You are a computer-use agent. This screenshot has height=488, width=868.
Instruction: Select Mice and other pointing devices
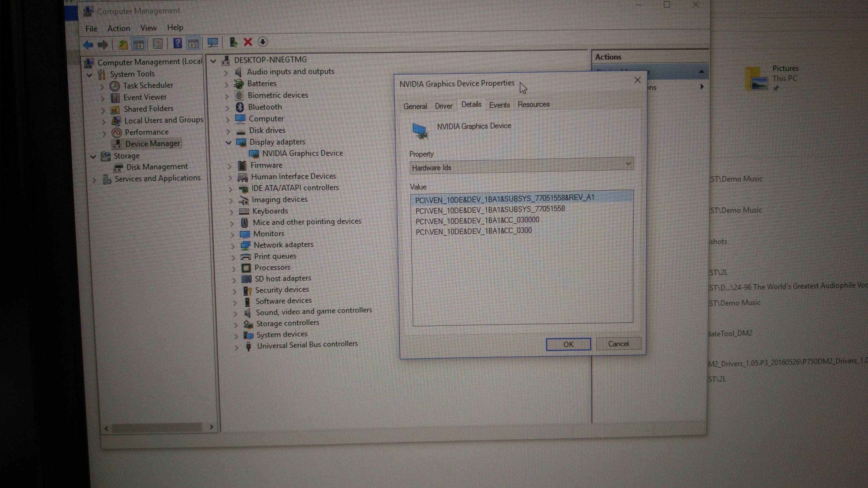[307, 222]
